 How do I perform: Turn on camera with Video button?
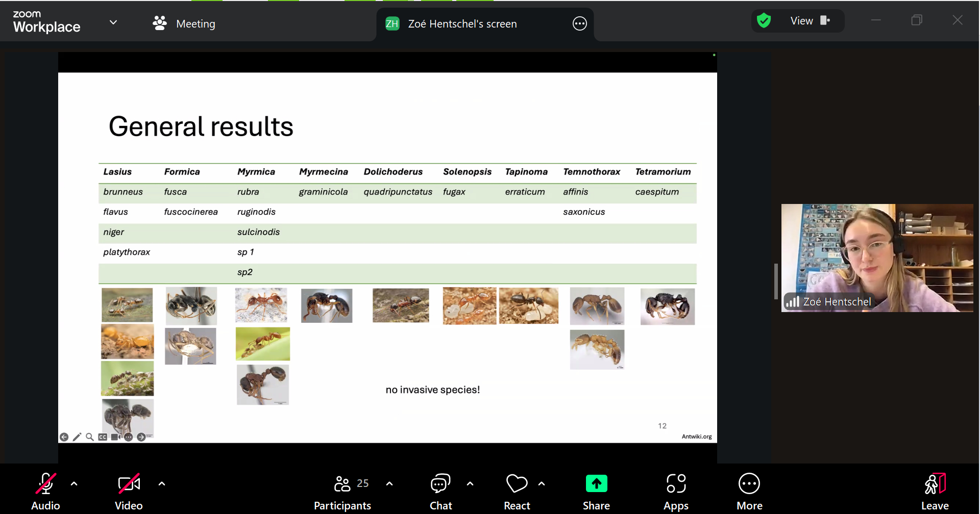129,491
